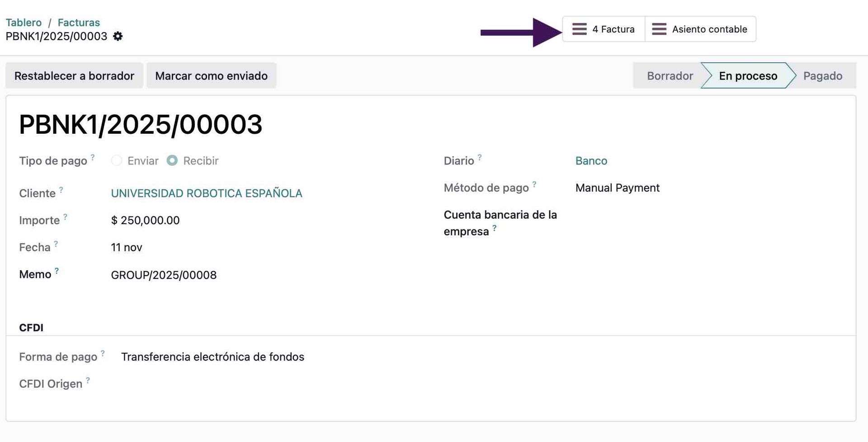This screenshot has width=868, height=442.
Task: Click the help icon beside Forma de pago
Action: [x=103, y=353]
